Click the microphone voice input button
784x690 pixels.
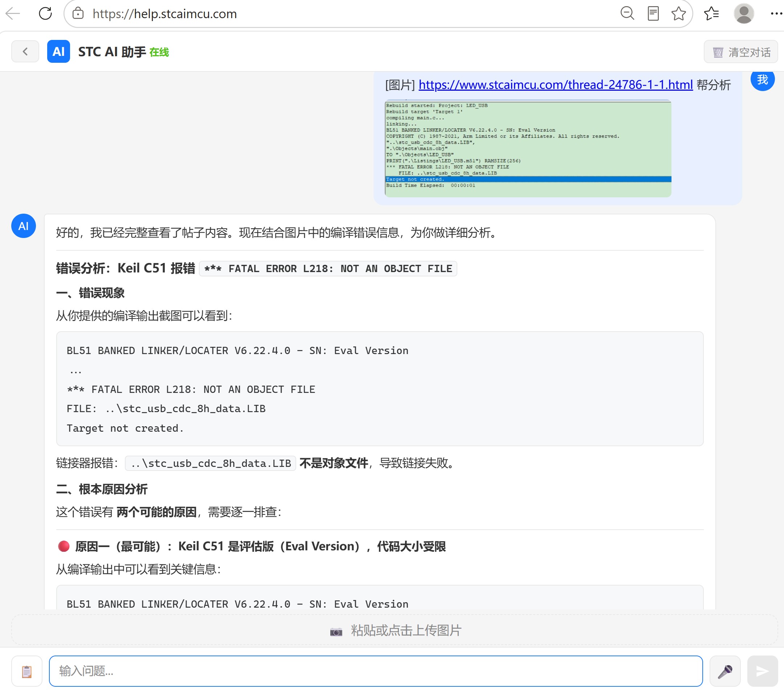pyautogui.click(x=724, y=671)
